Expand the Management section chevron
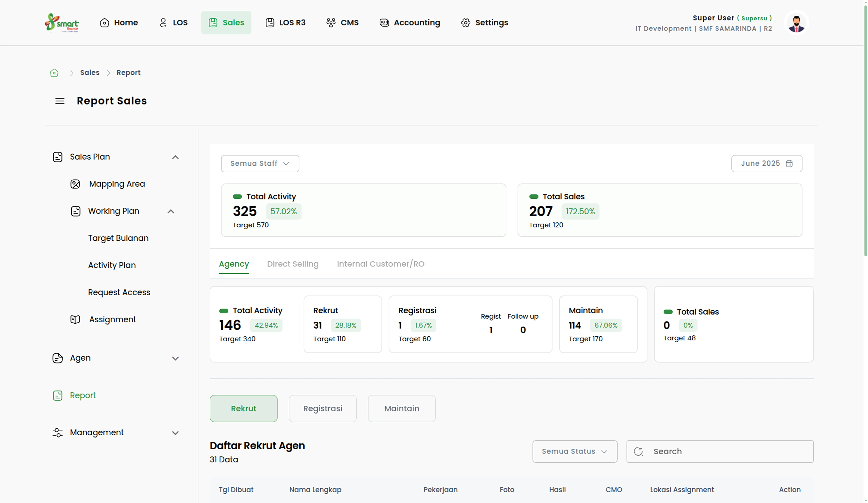The height and width of the screenshot is (503, 868). pyautogui.click(x=175, y=433)
